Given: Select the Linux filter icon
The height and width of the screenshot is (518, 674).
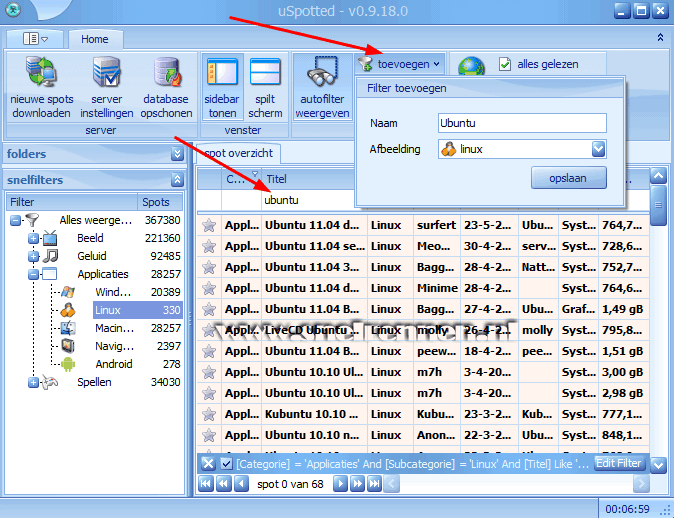Looking at the screenshot, I should (67, 310).
